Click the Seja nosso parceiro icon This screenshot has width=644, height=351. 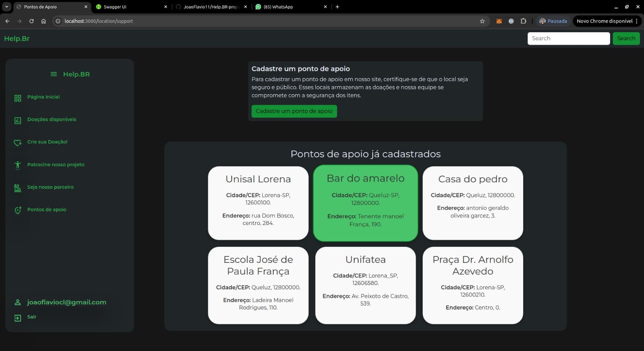pos(18,188)
